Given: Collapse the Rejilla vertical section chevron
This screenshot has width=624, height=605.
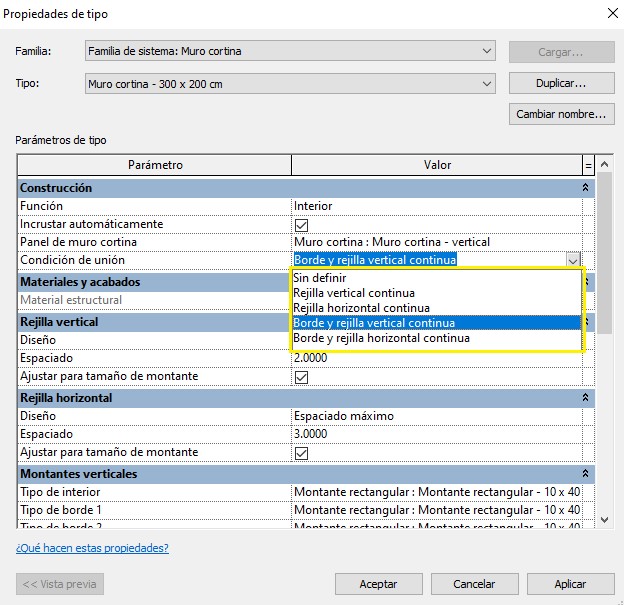Looking at the screenshot, I should pyautogui.click(x=587, y=322).
